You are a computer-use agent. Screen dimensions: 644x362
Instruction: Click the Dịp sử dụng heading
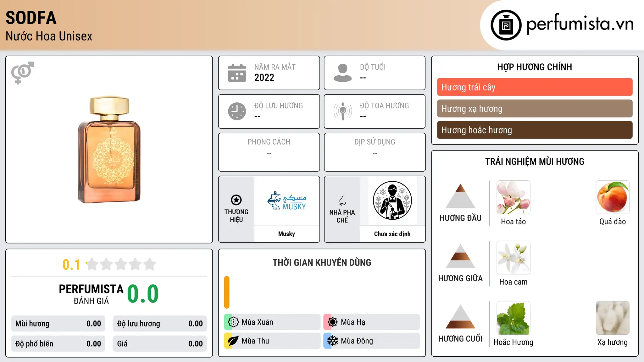click(375, 142)
